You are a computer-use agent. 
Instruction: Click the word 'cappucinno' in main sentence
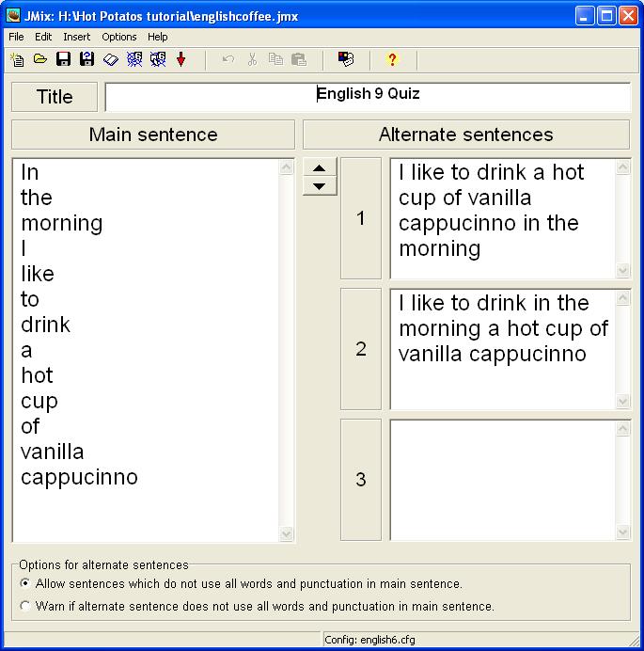coord(79,478)
